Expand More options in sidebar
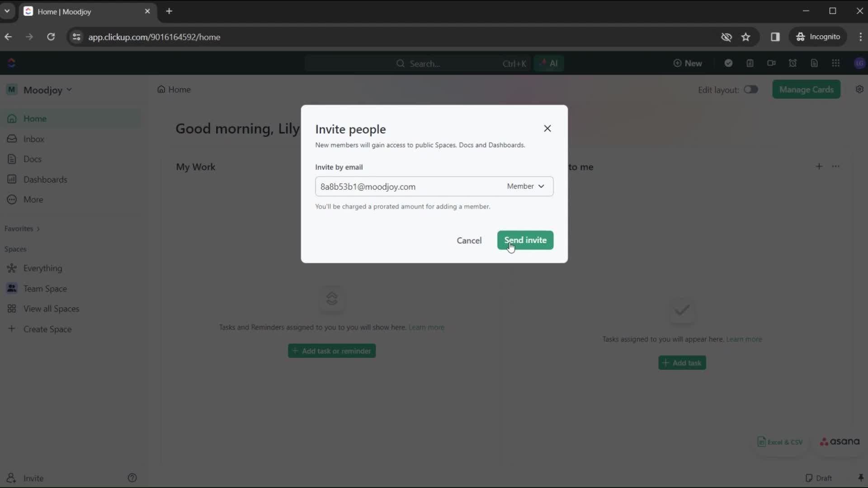The image size is (868, 488). [32, 200]
